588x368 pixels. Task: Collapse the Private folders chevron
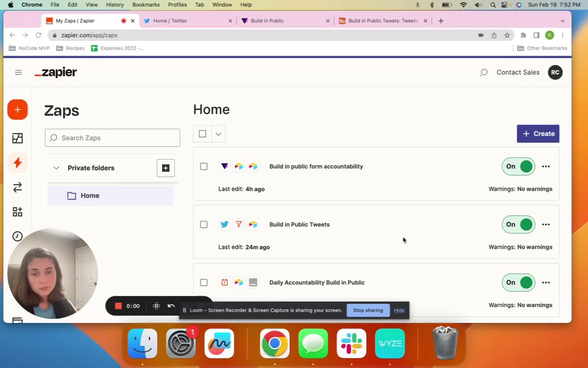tap(56, 168)
